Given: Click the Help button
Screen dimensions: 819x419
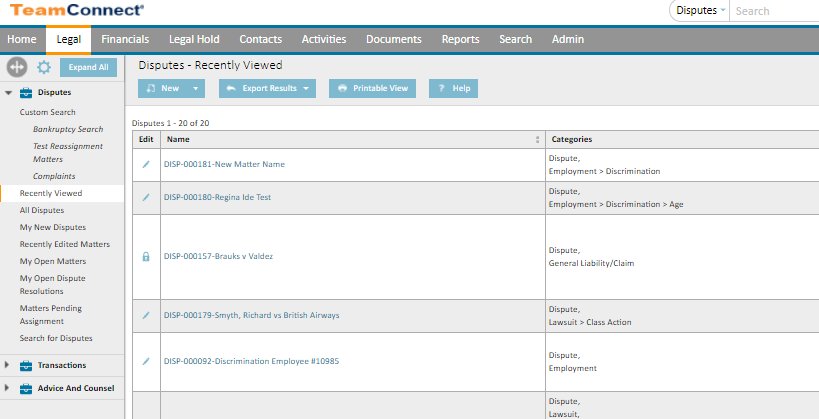Looking at the screenshot, I should point(453,89).
